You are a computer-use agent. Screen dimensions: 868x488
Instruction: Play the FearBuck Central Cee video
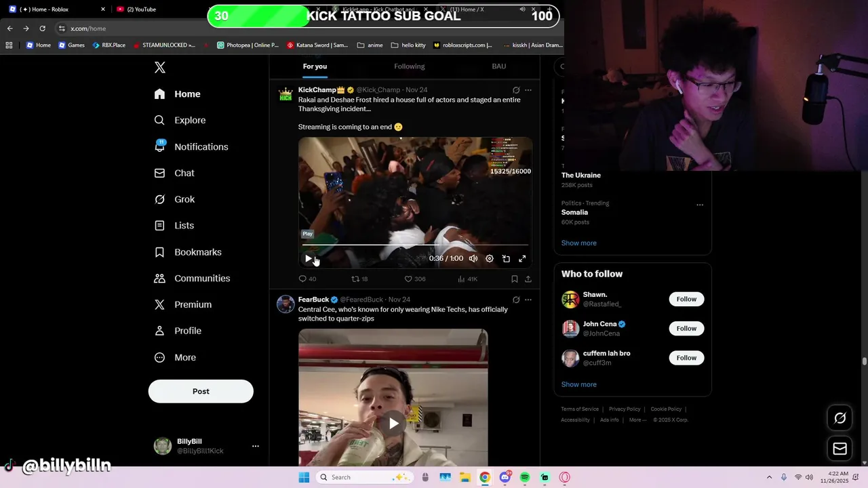[x=393, y=424]
